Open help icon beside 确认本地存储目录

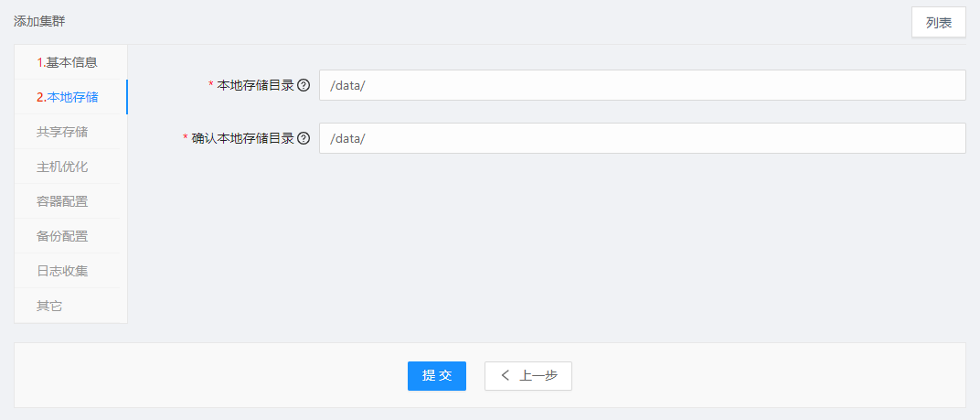point(304,138)
